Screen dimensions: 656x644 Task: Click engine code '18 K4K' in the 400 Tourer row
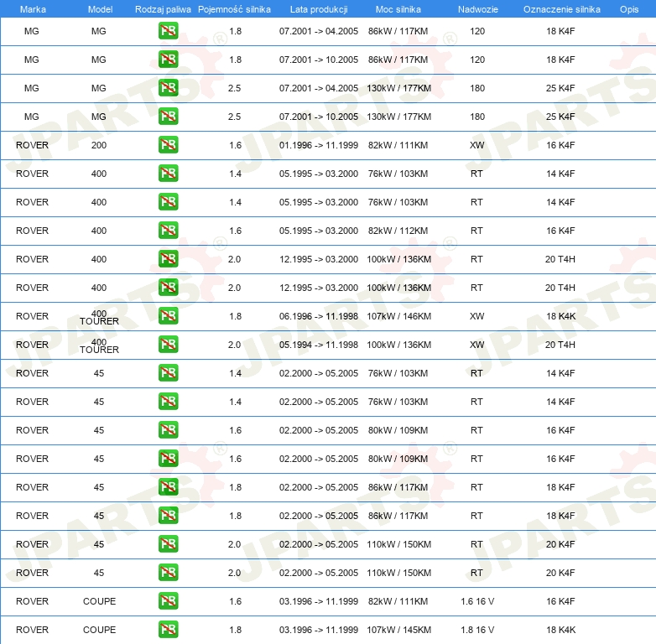[560, 316]
